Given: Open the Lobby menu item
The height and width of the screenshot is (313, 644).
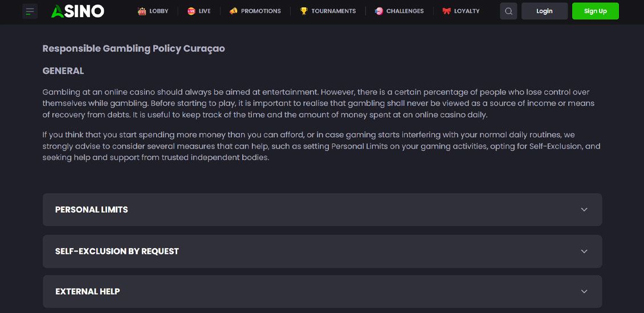Looking at the screenshot, I should click(159, 11).
